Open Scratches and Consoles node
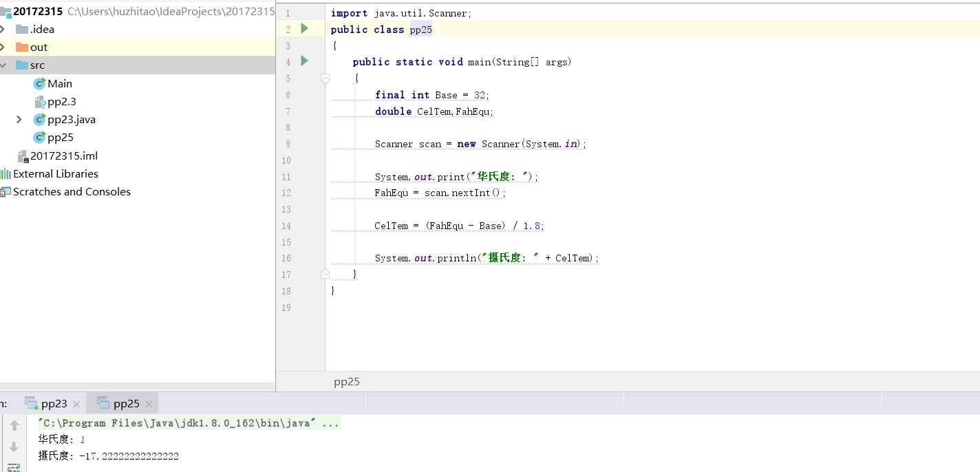The height and width of the screenshot is (472, 980). (72, 191)
